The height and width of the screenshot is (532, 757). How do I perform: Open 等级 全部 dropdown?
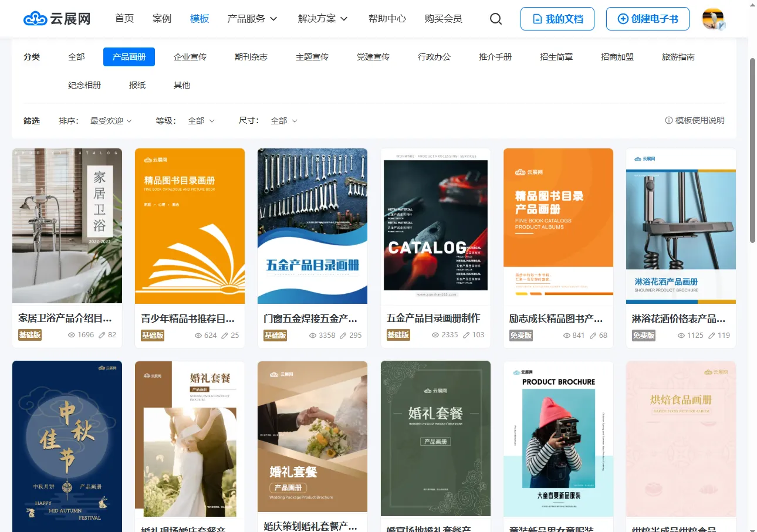point(201,121)
